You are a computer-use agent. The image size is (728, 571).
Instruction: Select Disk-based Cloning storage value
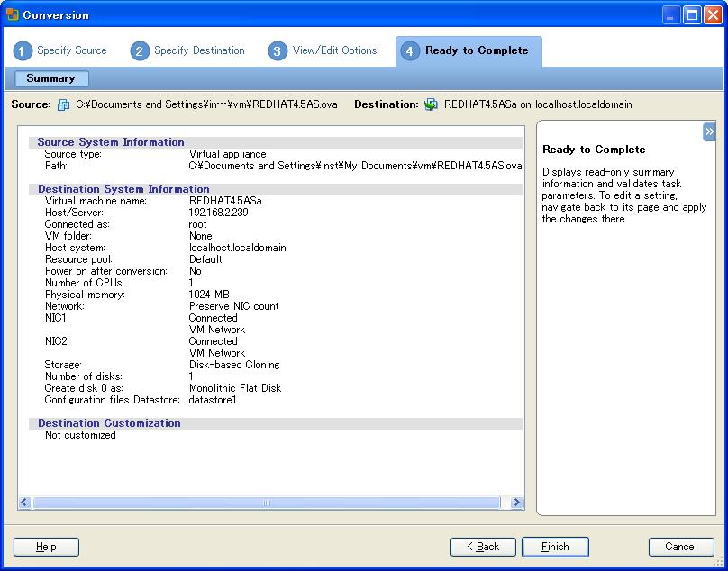(x=234, y=365)
